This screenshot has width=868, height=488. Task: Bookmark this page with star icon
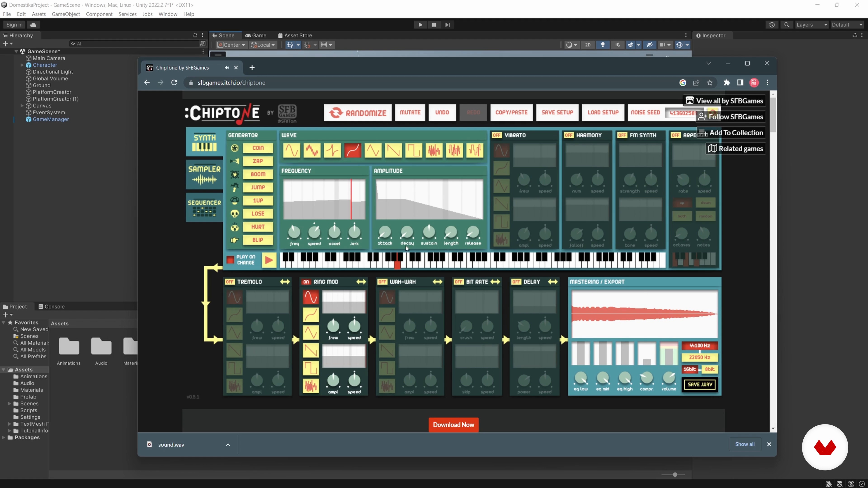[710, 82]
